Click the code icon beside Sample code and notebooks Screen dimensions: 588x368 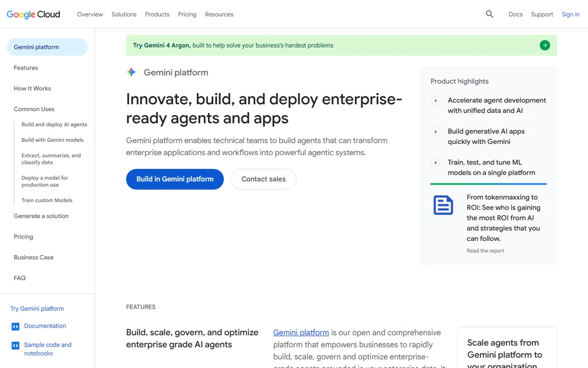[16, 345]
